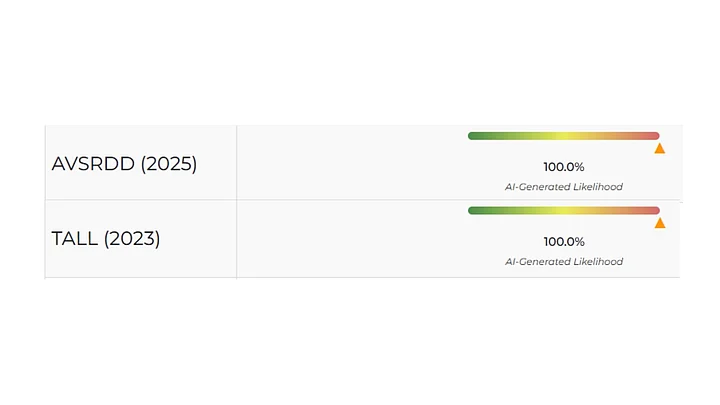The width and height of the screenshot is (720, 405).
Task: Click the orange triangle marker in AVSRDD row
Action: (x=660, y=148)
